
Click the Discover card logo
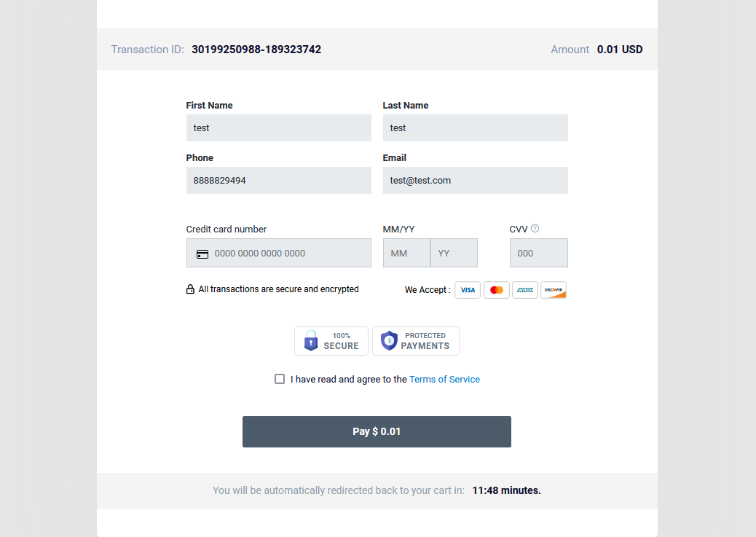(553, 290)
